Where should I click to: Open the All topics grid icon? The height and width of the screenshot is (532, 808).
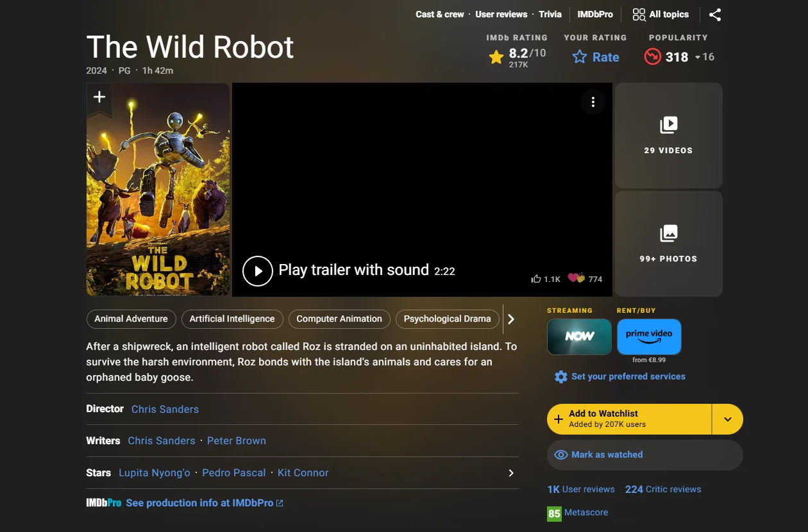(639, 14)
